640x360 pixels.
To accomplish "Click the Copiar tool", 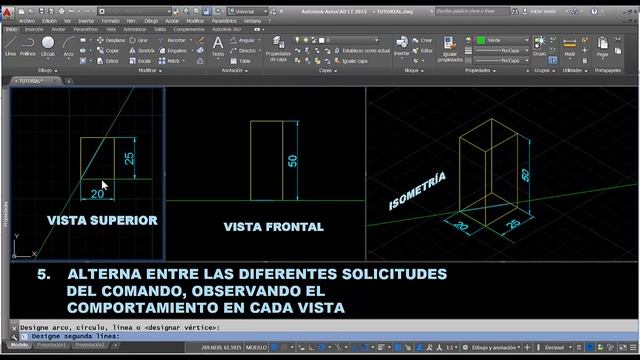I will pyautogui.click(x=108, y=51).
